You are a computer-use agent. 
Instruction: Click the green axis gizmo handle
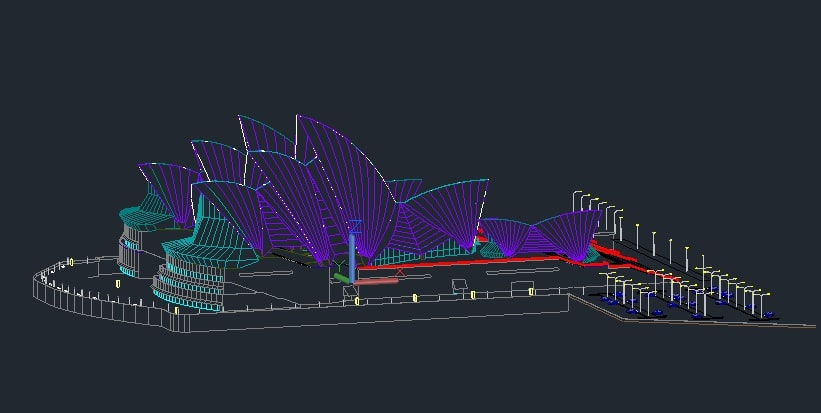click(x=342, y=278)
